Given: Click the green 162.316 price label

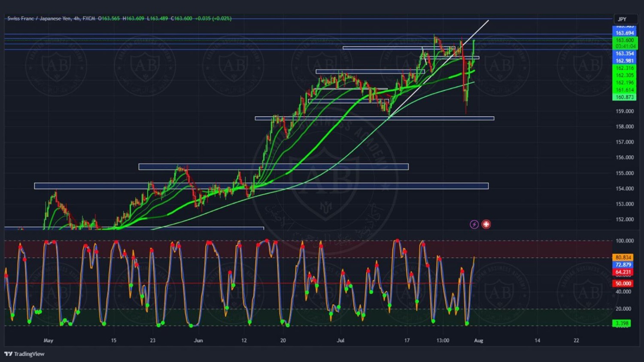Looking at the screenshot, I should (625, 68).
